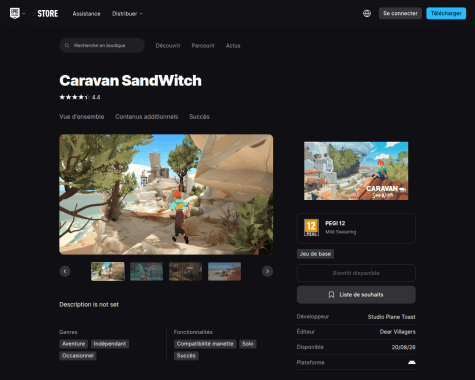
Task: Click the Compatibilité manette feature tag
Action: pyautogui.click(x=205, y=344)
